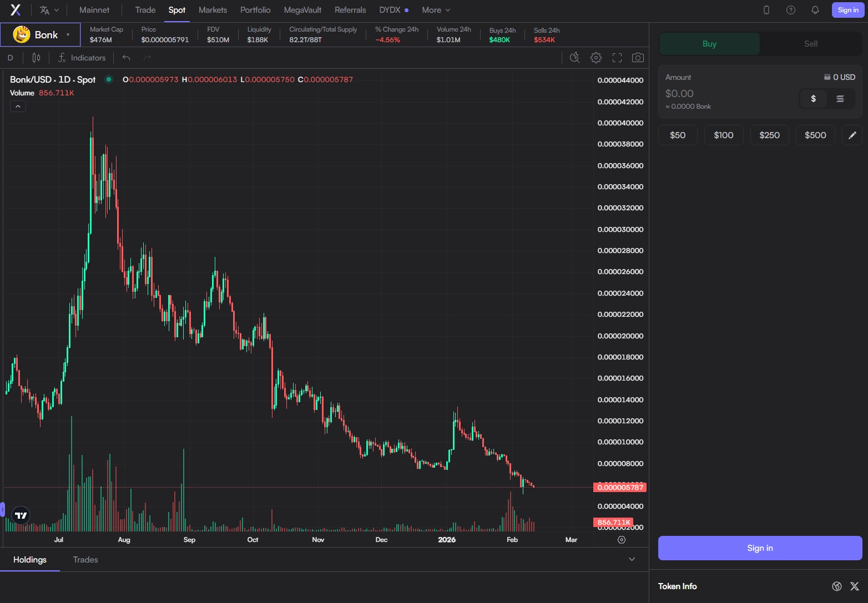Image resolution: width=868 pixels, height=603 pixels.
Task: Click the Buys 24h $480K value
Action: pos(499,40)
